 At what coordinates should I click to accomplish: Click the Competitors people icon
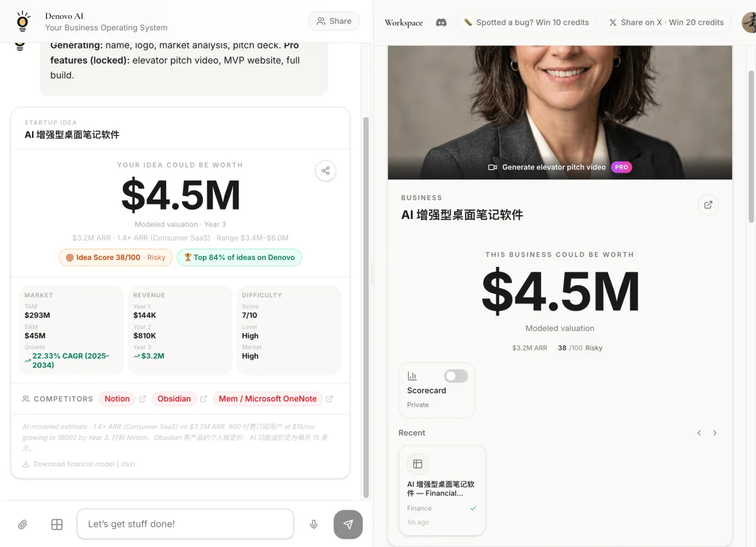26,399
